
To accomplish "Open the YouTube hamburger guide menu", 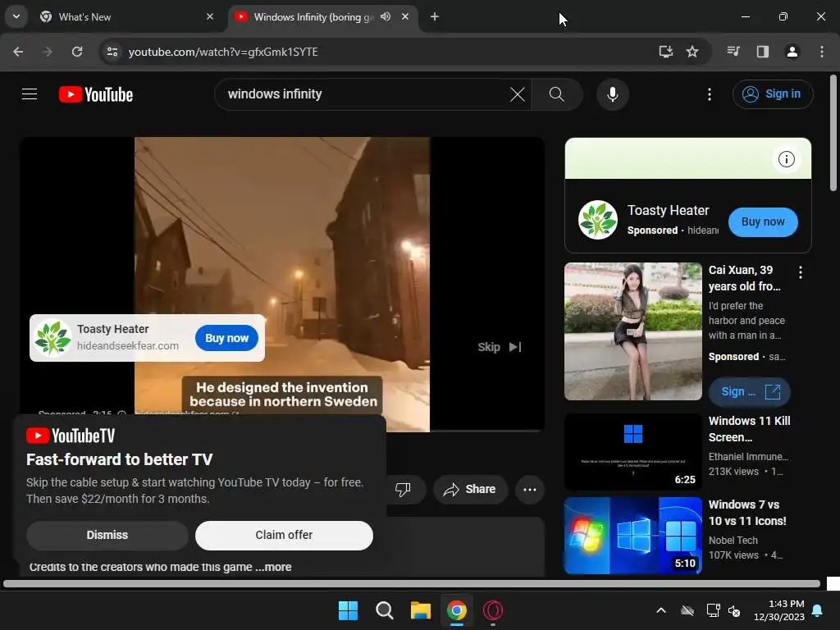I will pyautogui.click(x=30, y=94).
